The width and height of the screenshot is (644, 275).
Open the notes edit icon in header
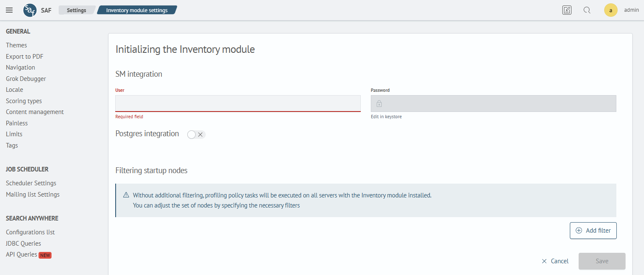click(x=567, y=10)
